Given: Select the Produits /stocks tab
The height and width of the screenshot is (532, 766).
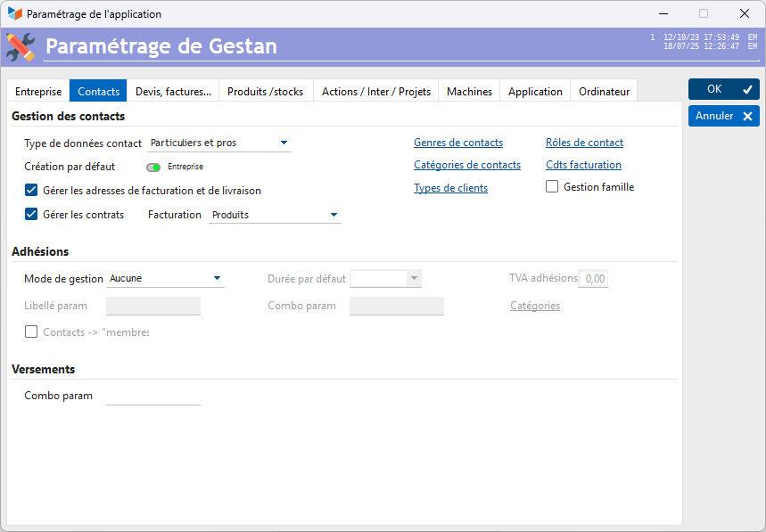Looking at the screenshot, I should tap(265, 91).
